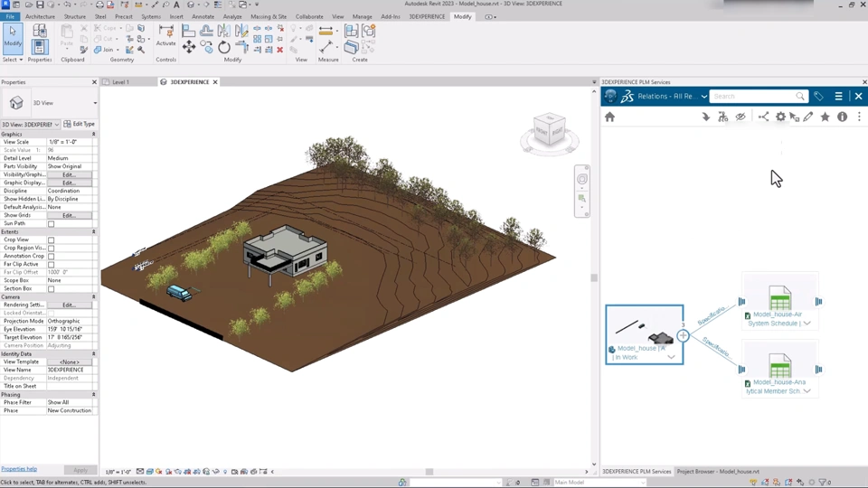
Task: Collapse the Camera properties section
Action: [93, 297]
